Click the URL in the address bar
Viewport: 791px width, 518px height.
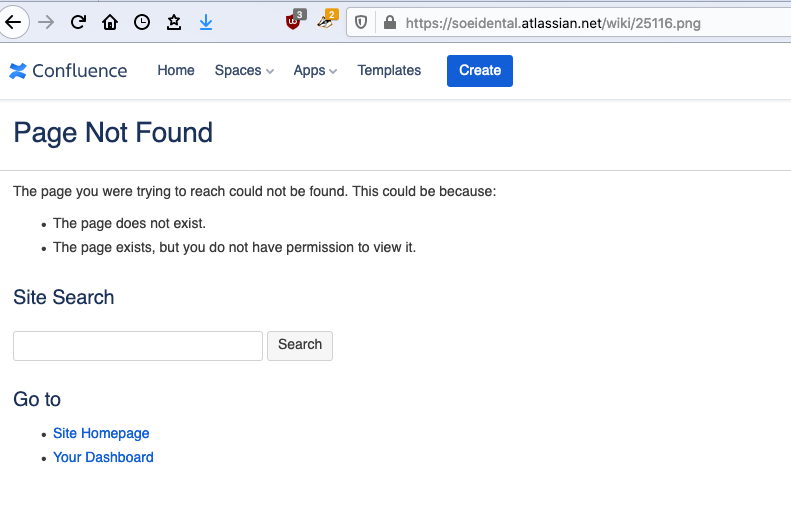click(553, 23)
